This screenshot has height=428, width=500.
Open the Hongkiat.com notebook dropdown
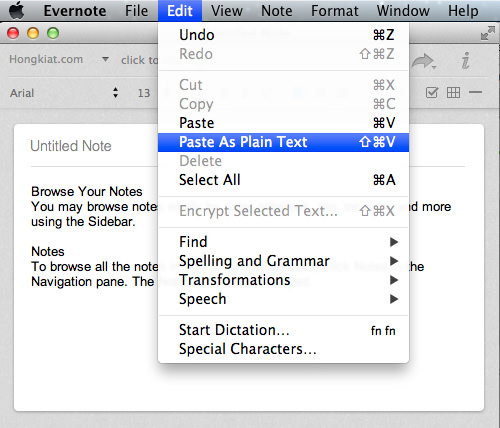[x=59, y=60]
